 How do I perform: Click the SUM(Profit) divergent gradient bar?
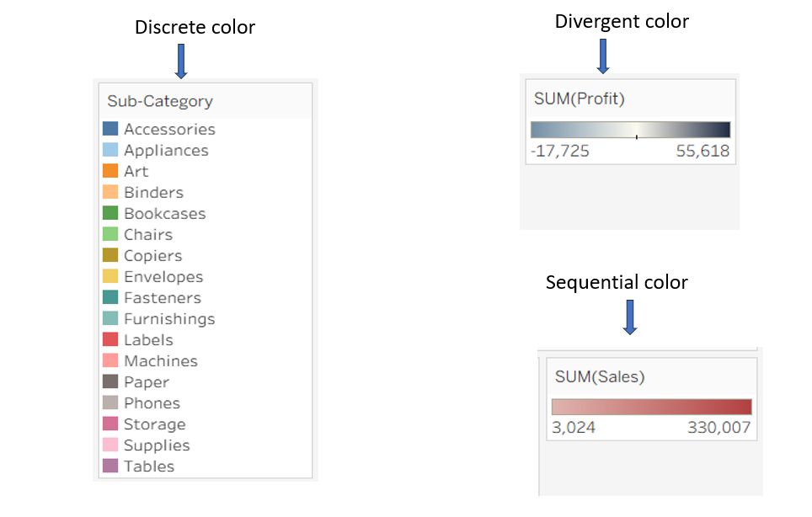click(x=630, y=130)
